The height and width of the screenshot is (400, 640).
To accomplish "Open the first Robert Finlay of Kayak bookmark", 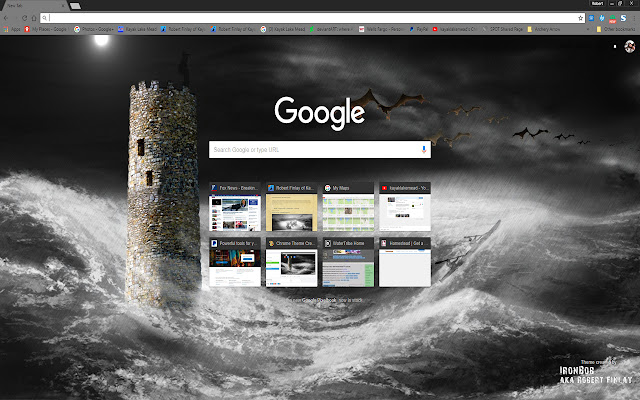I will [x=182, y=29].
